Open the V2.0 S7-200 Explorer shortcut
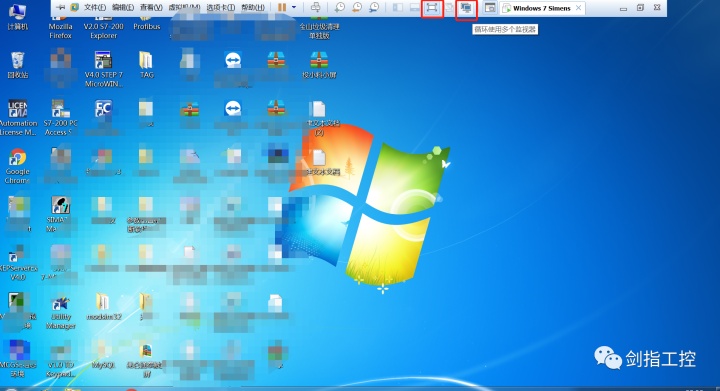 [x=103, y=27]
